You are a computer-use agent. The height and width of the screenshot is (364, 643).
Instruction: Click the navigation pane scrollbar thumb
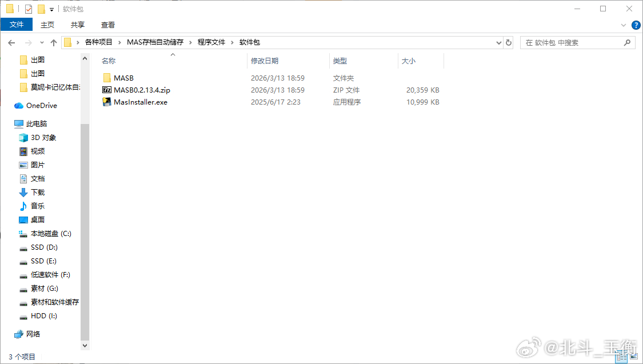coord(85,231)
